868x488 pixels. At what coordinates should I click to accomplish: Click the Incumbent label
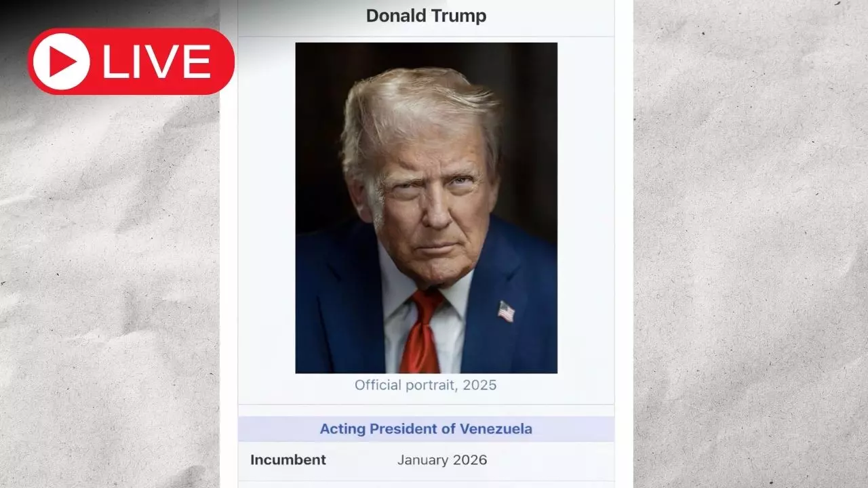288,460
